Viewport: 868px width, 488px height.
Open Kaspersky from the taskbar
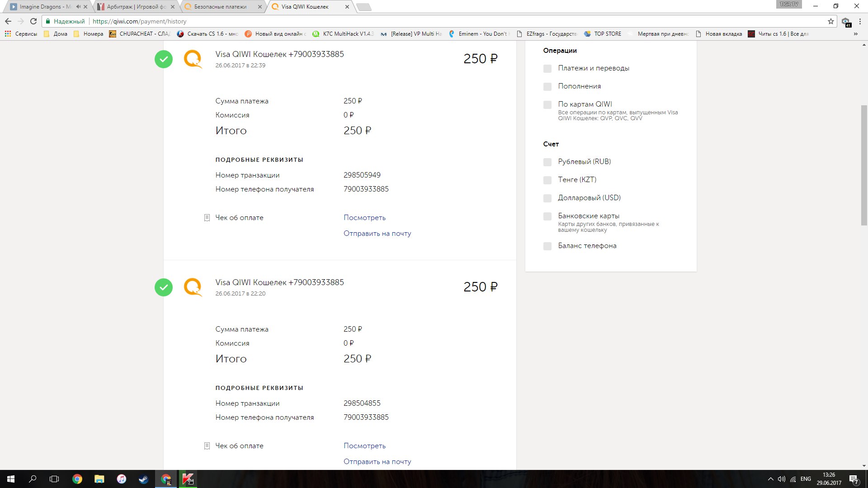point(188,479)
